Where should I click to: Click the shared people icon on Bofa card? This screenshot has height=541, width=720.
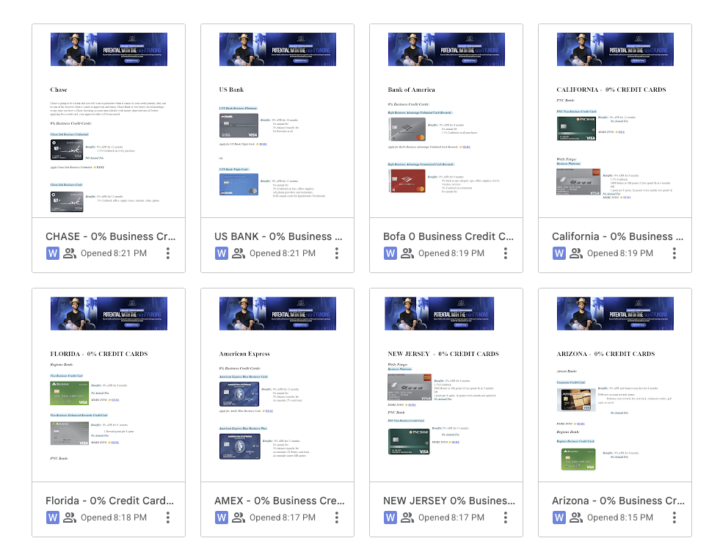(x=407, y=253)
